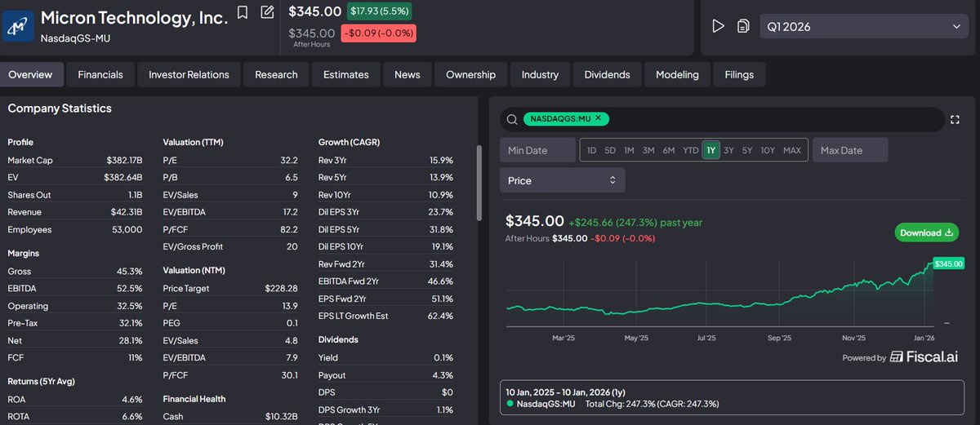980x425 pixels.
Task: Select the YTD chart range
Action: 691,150
